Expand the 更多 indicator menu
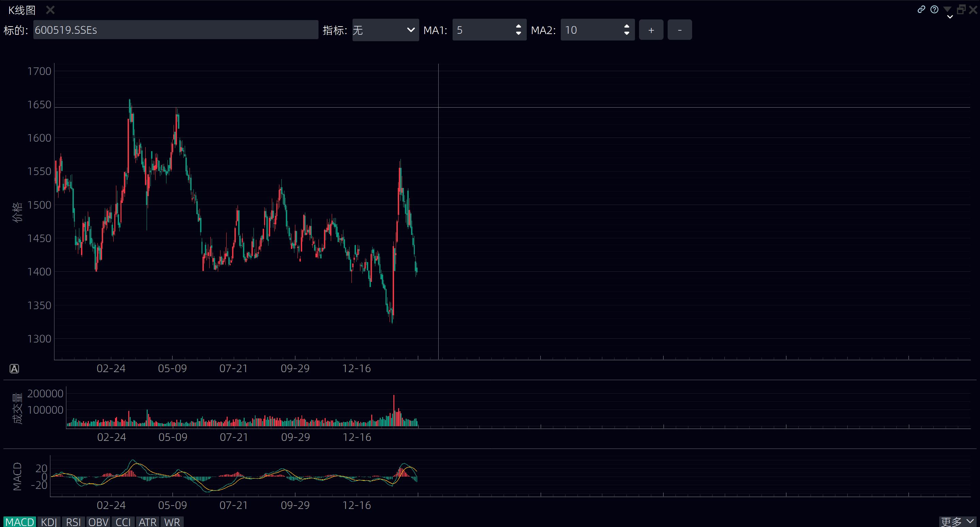The height and width of the screenshot is (527, 980). (x=957, y=521)
